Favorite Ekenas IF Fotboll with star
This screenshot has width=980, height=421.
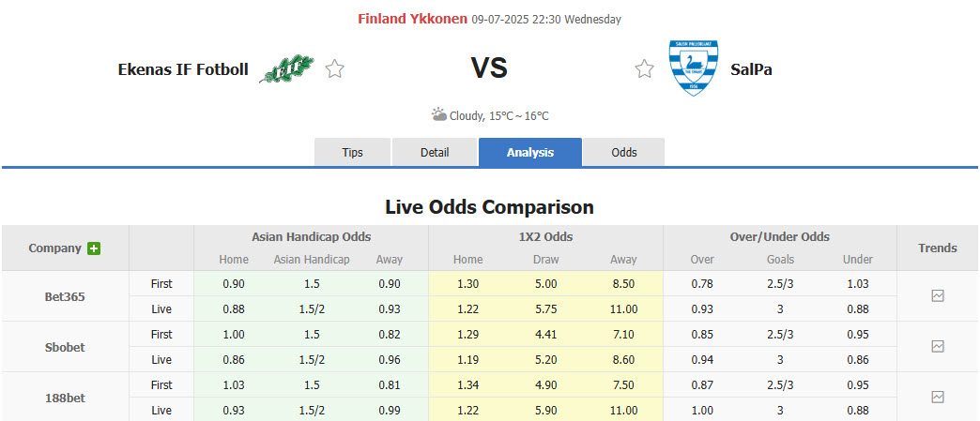(x=335, y=68)
